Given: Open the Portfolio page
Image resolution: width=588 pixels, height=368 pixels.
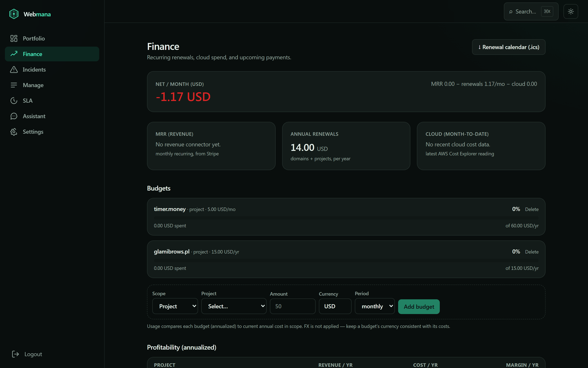Looking at the screenshot, I should [x=52, y=38].
